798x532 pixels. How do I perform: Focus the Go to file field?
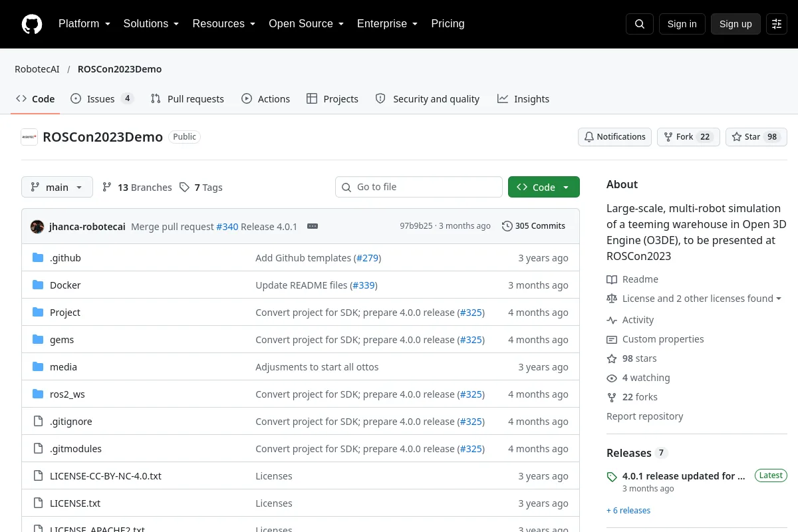(419, 187)
